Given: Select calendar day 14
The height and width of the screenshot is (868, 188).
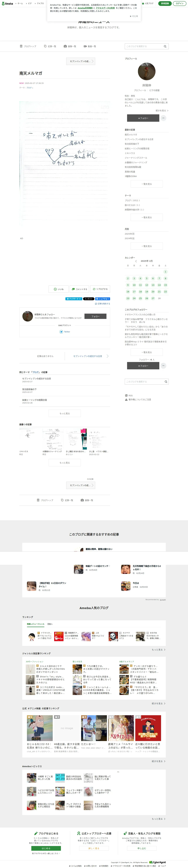Looking at the screenshot, I should click(159, 285).
